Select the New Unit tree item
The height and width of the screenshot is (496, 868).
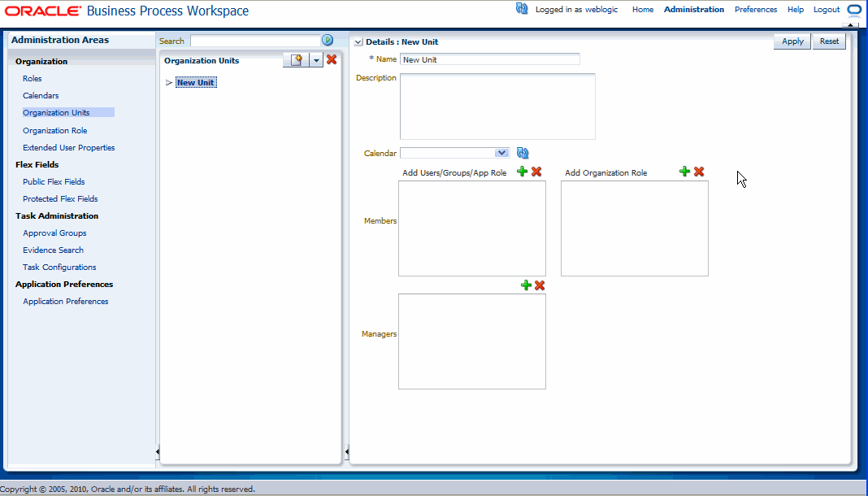[x=195, y=82]
